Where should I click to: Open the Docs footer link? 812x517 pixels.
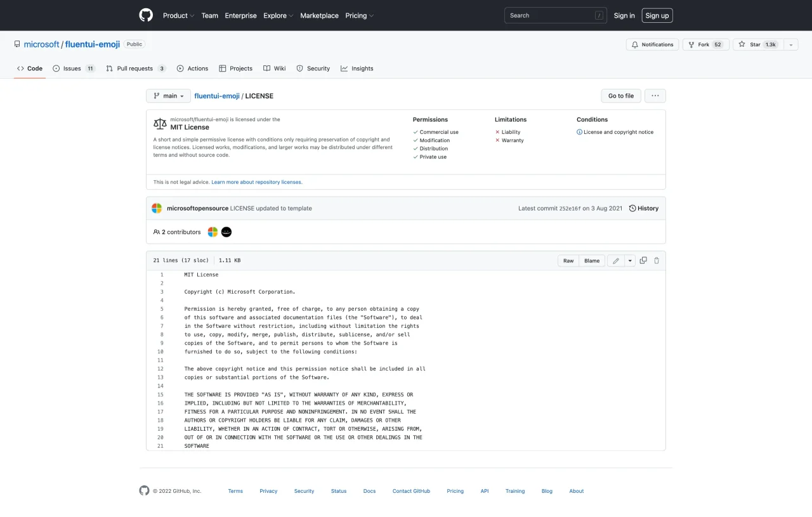369,491
